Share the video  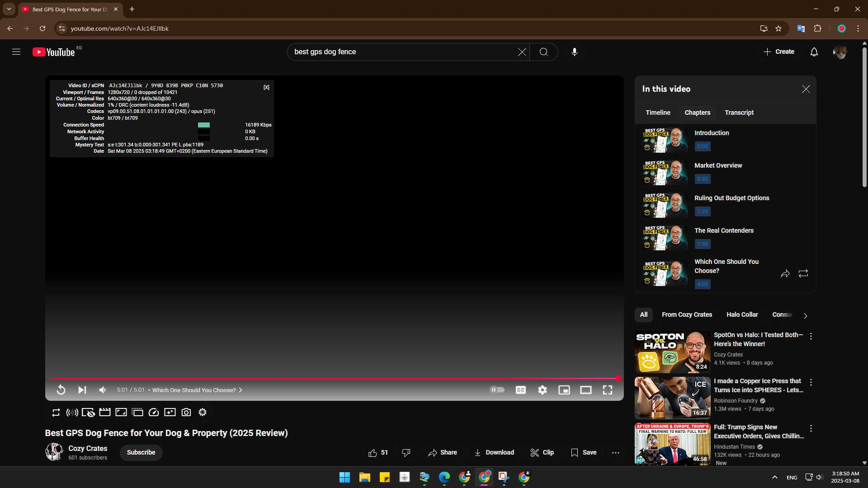(x=443, y=453)
